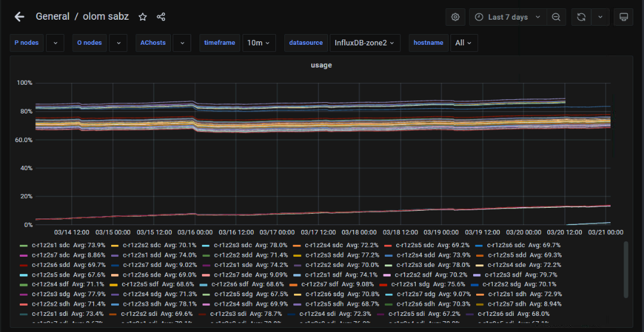This screenshot has height=332, width=644.
Task: Refresh the dashboard
Action: pyautogui.click(x=581, y=17)
